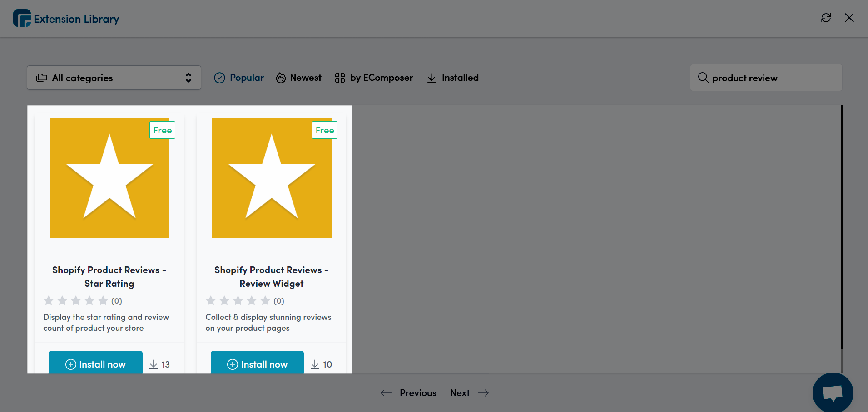The image size is (868, 412).
Task: Open the Star Rating extension thumbnail
Action: click(x=109, y=178)
